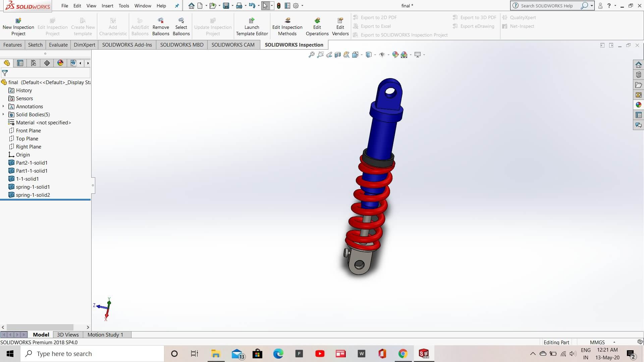
Task: Open the Section View tool
Action: [x=338, y=55]
